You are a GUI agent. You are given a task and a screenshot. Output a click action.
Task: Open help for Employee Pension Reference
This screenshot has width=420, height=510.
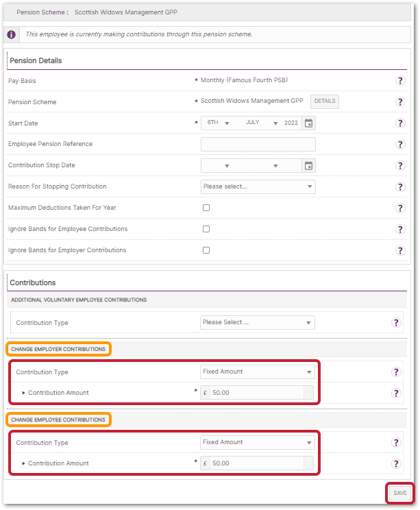400,145
